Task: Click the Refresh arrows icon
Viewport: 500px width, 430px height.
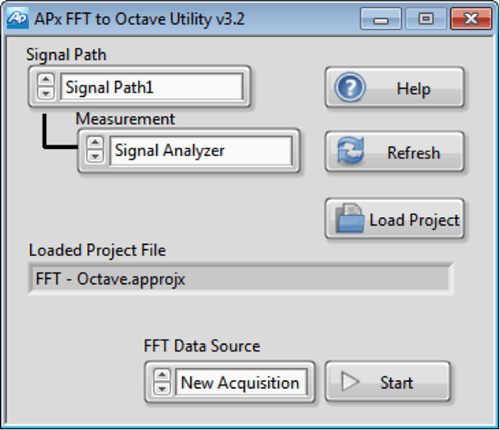Action: coord(350,151)
